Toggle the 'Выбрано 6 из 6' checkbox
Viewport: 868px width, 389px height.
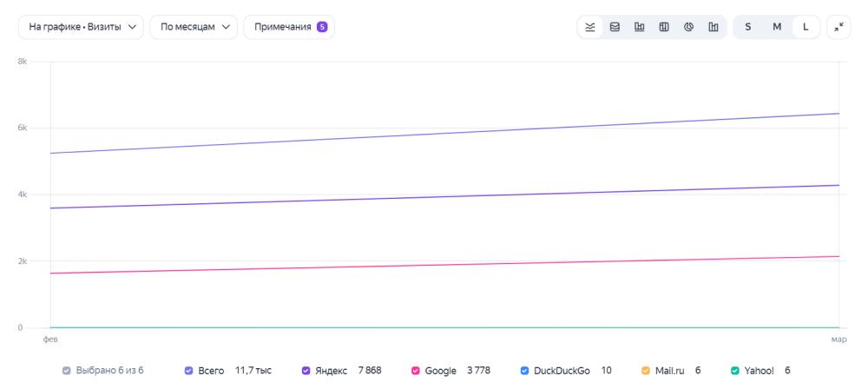[x=67, y=371]
